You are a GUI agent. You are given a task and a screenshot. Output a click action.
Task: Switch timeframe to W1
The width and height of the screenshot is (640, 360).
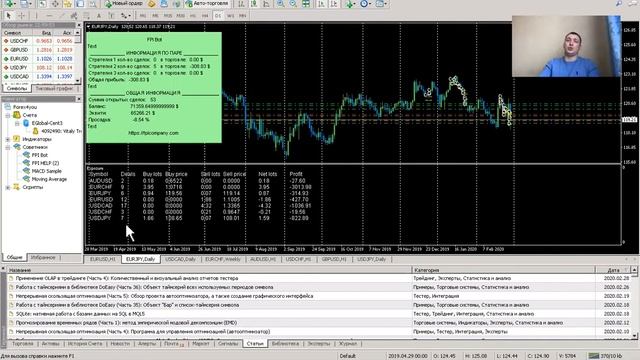pos(231,16)
